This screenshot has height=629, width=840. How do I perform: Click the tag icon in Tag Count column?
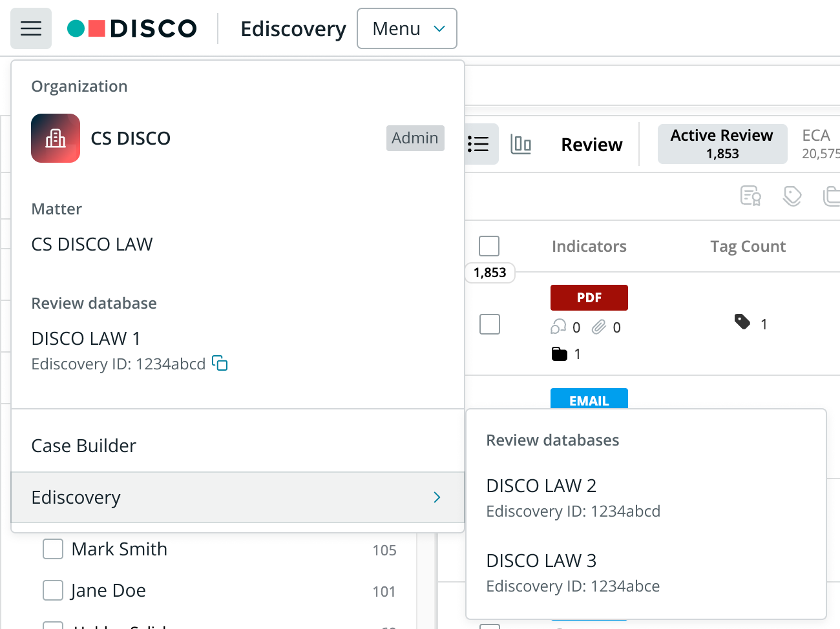[742, 322]
